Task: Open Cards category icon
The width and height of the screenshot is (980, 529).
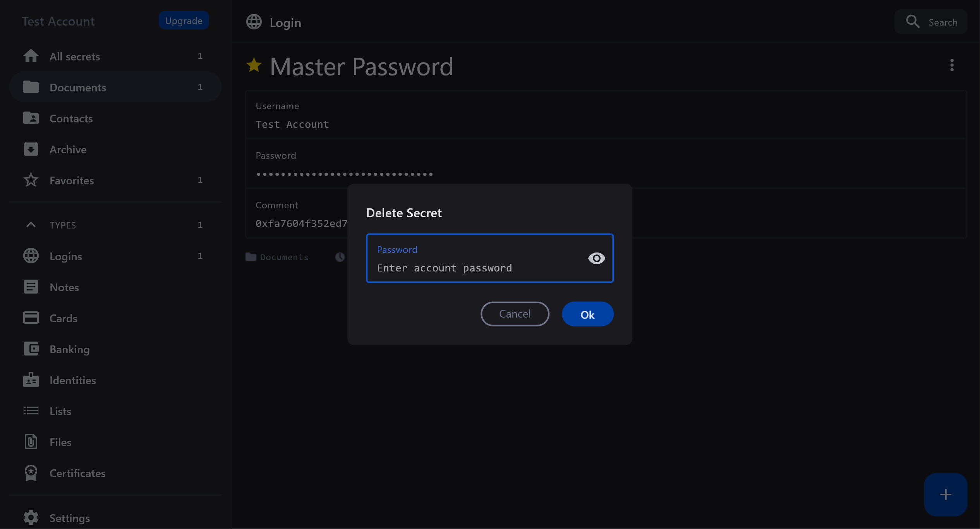Action: (x=31, y=318)
